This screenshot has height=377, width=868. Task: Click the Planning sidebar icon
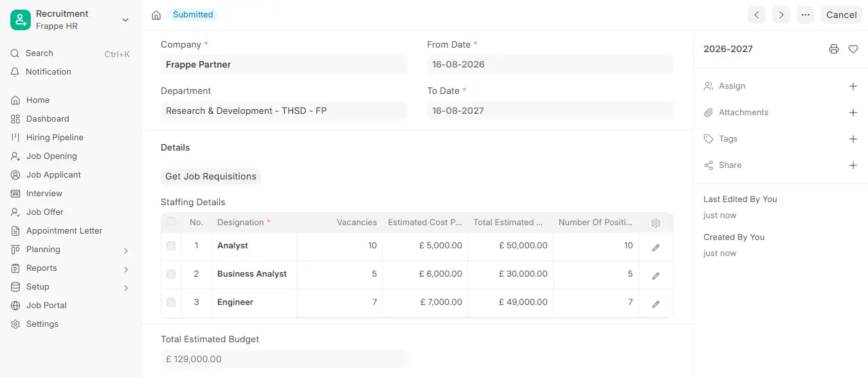(x=15, y=250)
